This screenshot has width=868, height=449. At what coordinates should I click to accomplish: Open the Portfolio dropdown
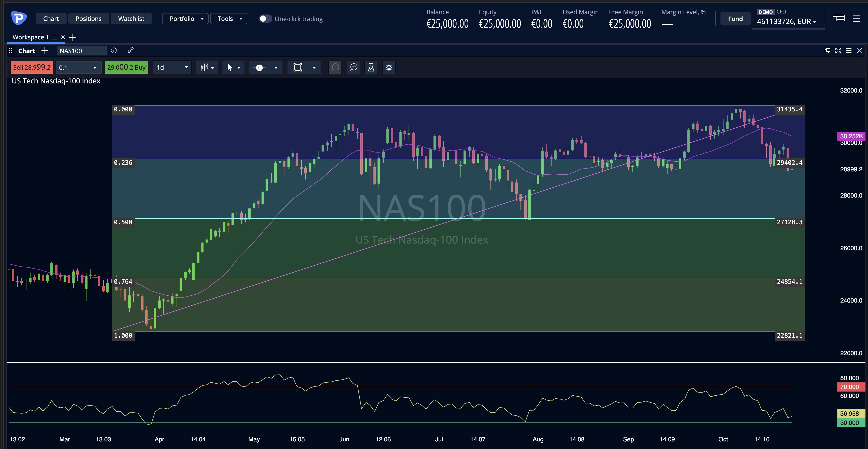pos(185,19)
